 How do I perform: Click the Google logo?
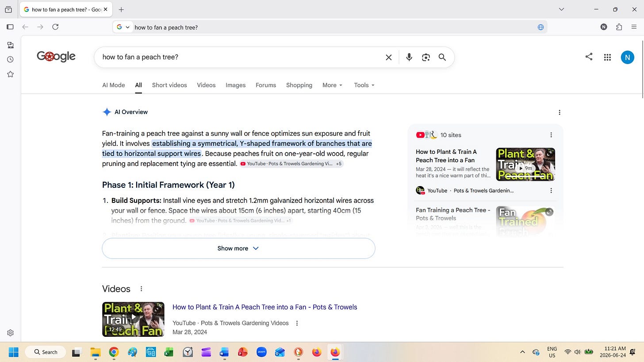(56, 57)
